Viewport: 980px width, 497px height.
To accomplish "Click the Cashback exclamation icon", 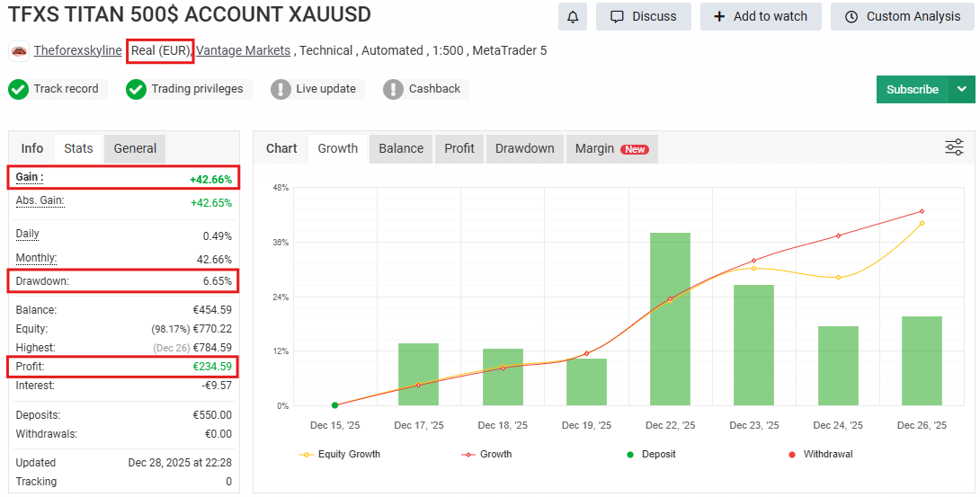I will click(x=393, y=89).
